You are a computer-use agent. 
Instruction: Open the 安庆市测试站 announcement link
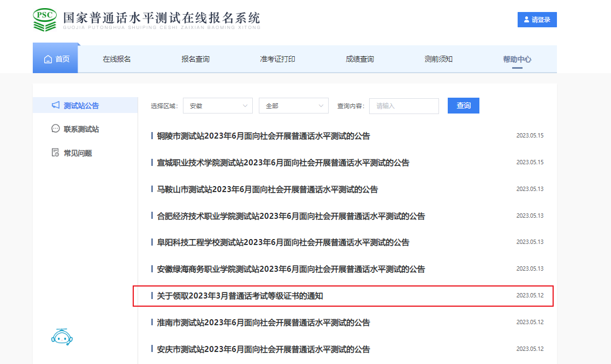(263, 349)
